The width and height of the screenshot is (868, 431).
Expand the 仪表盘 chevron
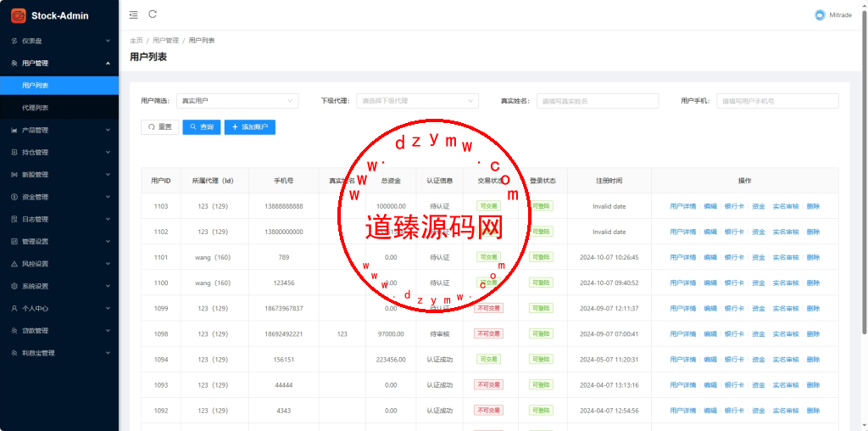click(x=108, y=41)
